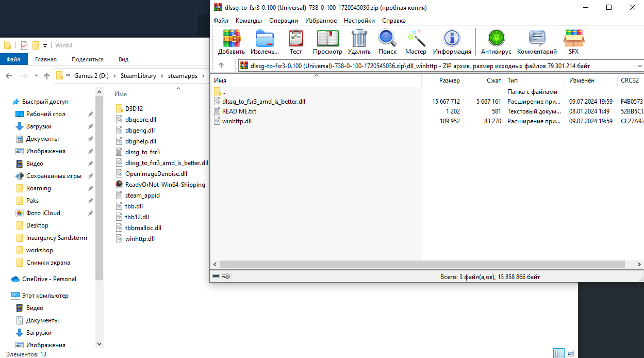644x358 pixels.
Task: Open the quick access toolbar customize dropdown
Action: [x=45, y=45]
